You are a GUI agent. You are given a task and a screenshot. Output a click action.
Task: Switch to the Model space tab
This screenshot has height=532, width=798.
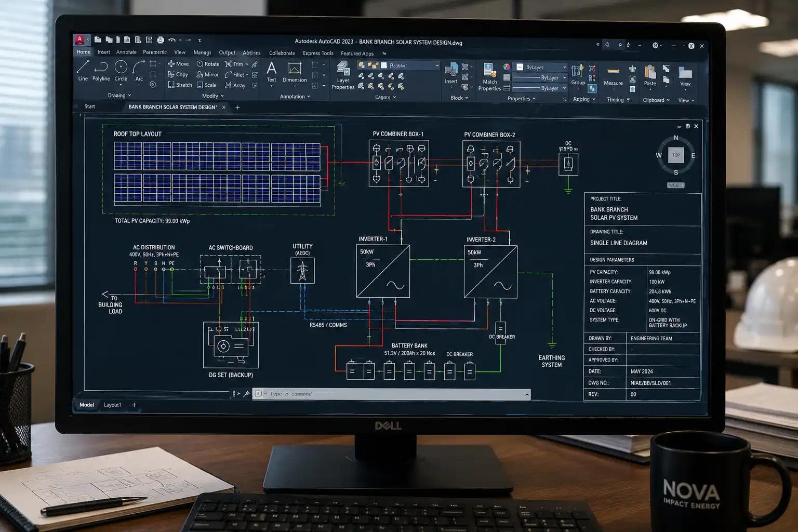tap(87, 405)
